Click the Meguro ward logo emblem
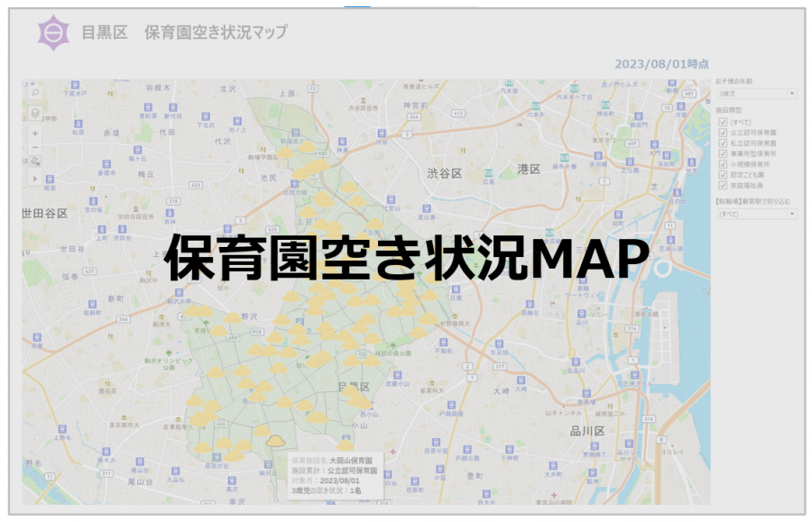Viewport: 812px width, 522px height. (53, 32)
